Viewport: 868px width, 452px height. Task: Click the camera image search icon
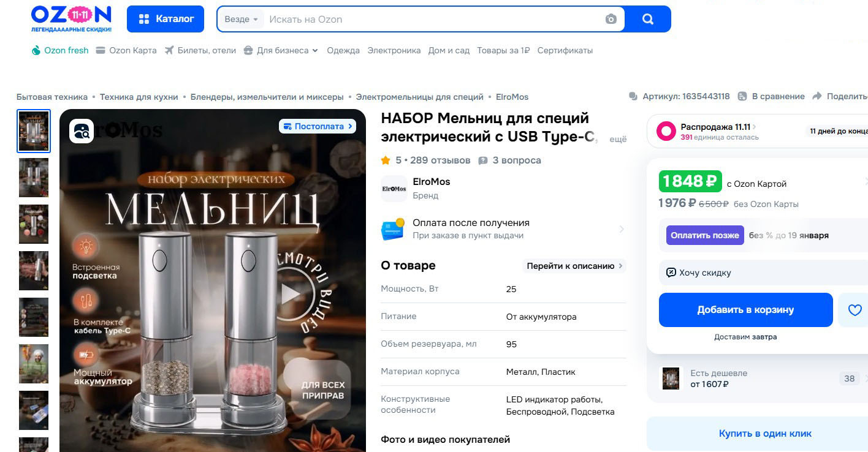611,19
